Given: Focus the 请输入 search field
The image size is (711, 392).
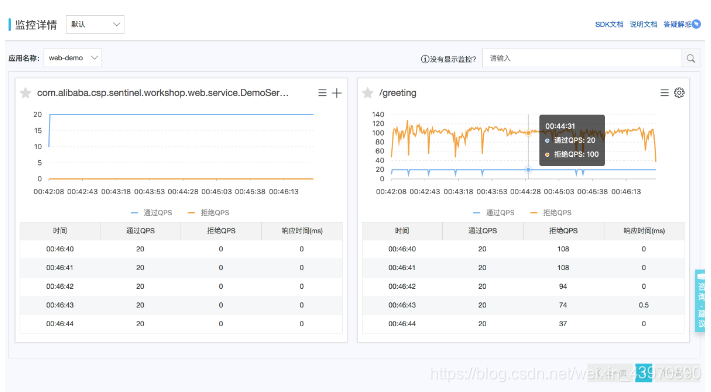Looking at the screenshot, I should (x=582, y=59).
